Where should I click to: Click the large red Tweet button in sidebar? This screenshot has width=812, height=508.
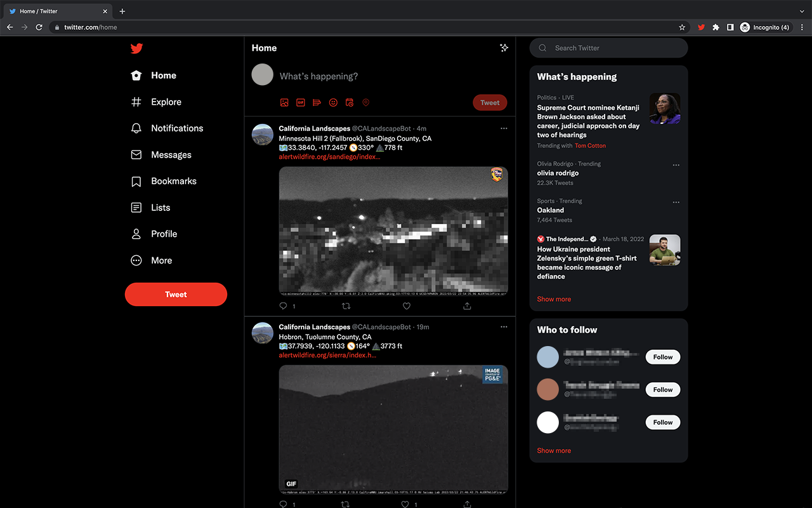click(176, 295)
